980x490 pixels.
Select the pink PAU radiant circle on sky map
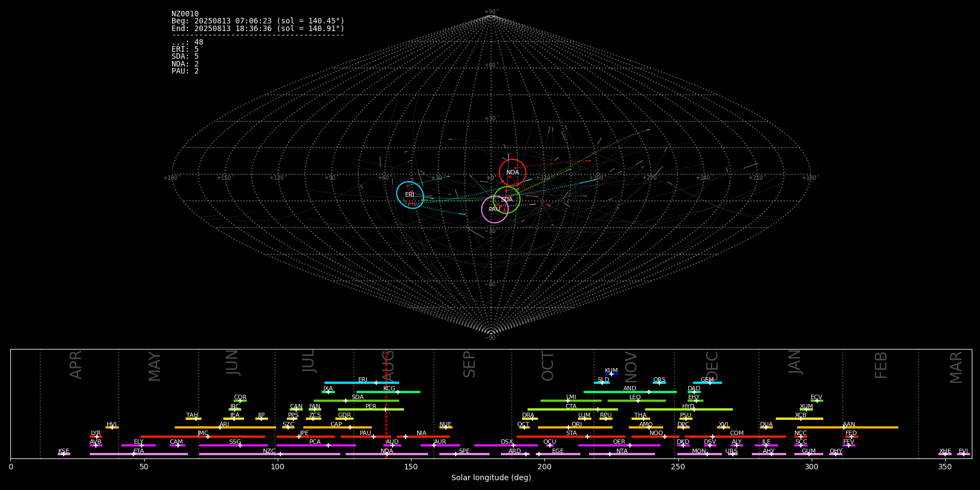click(x=495, y=210)
